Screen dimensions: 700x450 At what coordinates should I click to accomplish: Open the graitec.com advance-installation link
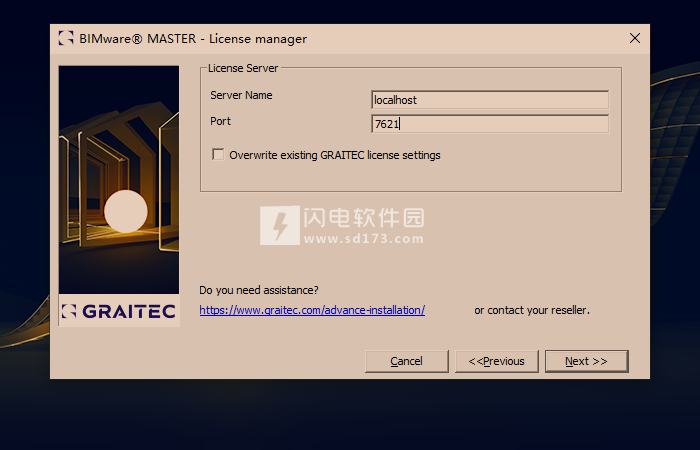click(312, 310)
